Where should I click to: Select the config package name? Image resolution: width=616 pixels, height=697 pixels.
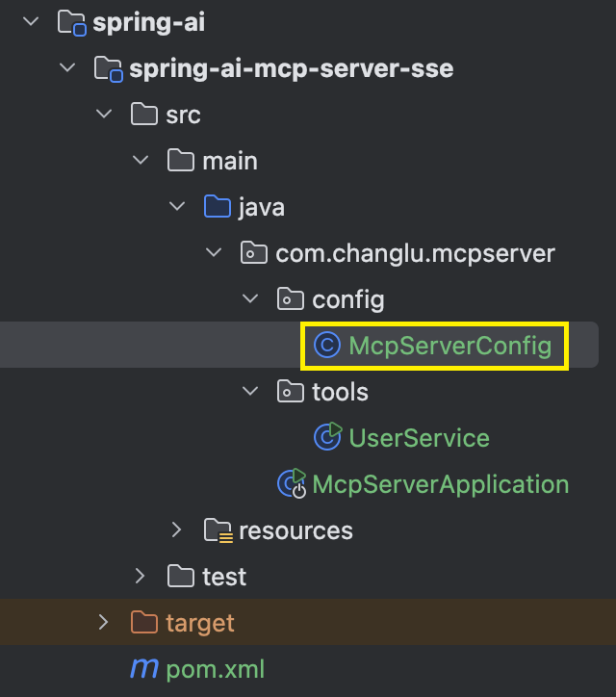pyautogui.click(x=348, y=300)
